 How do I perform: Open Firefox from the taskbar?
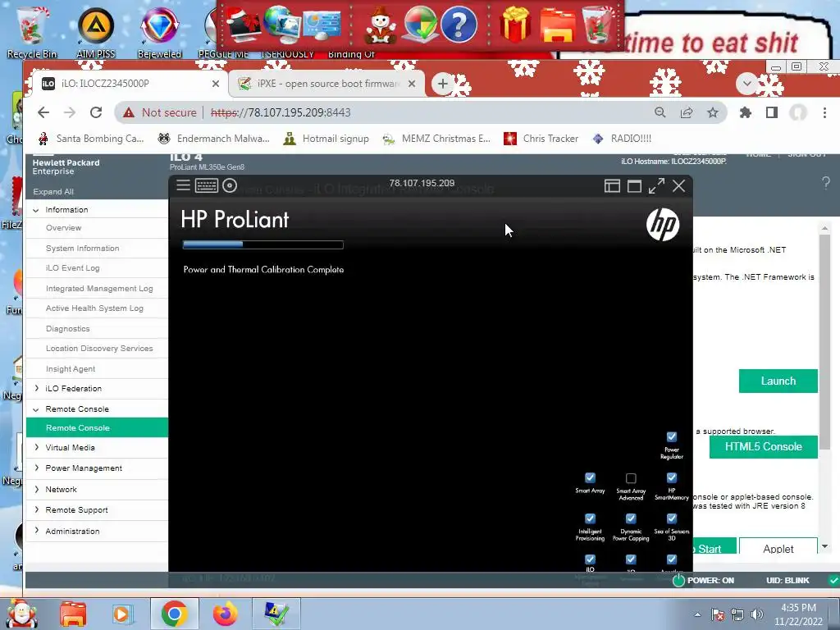pos(225,614)
